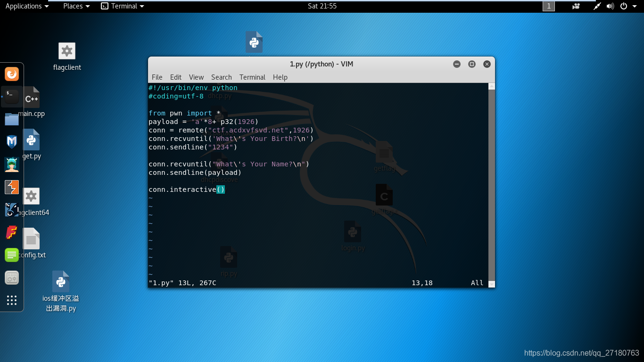Screen dimensions: 644x362
Task: Click the conn = remote(...) line
Action: 231,130
